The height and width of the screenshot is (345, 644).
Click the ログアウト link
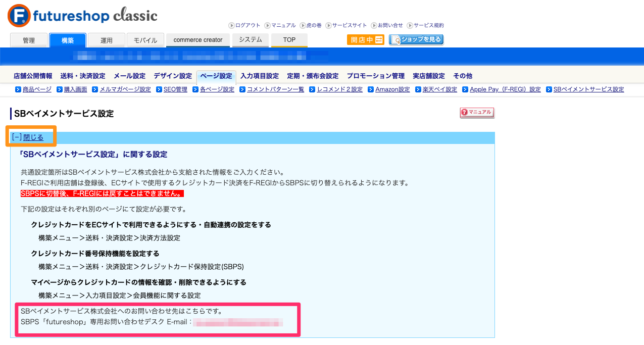coord(244,25)
